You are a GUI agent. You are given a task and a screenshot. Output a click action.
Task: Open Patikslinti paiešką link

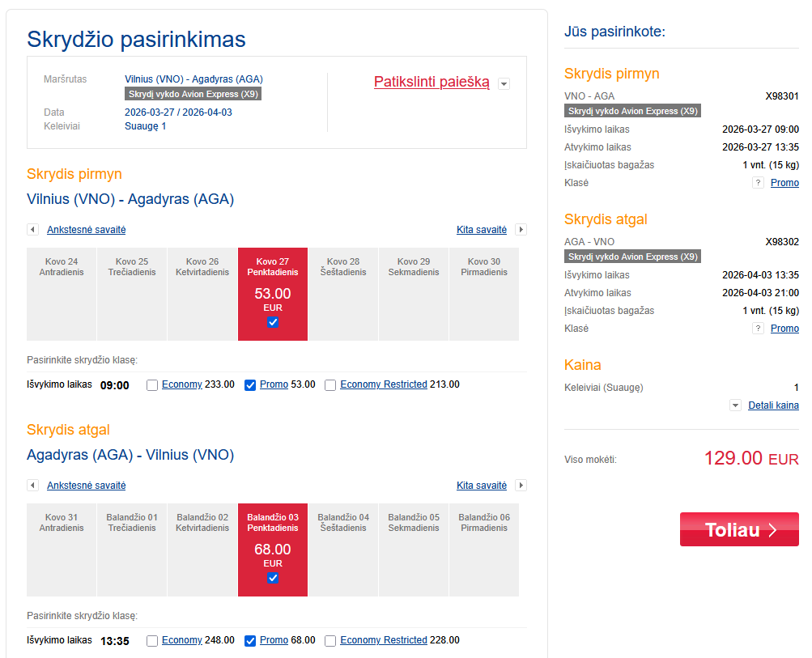point(432,82)
